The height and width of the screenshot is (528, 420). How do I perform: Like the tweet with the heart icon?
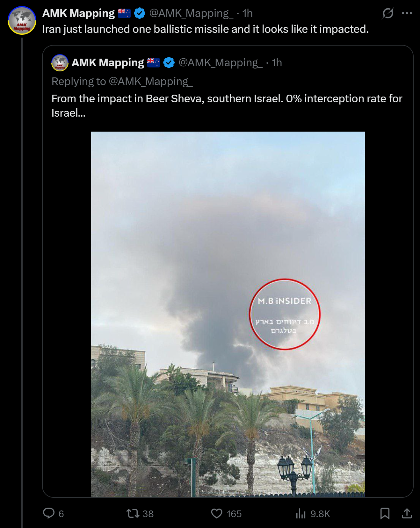pos(217,513)
